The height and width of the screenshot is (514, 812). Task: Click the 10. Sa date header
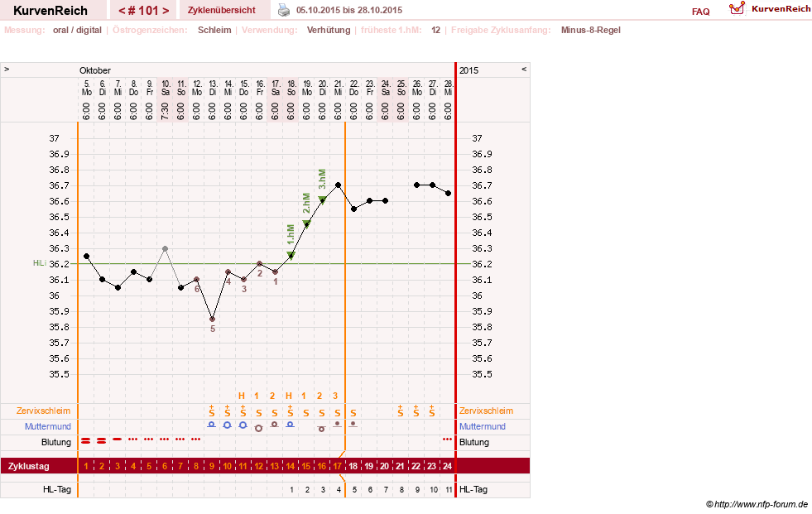(166, 88)
